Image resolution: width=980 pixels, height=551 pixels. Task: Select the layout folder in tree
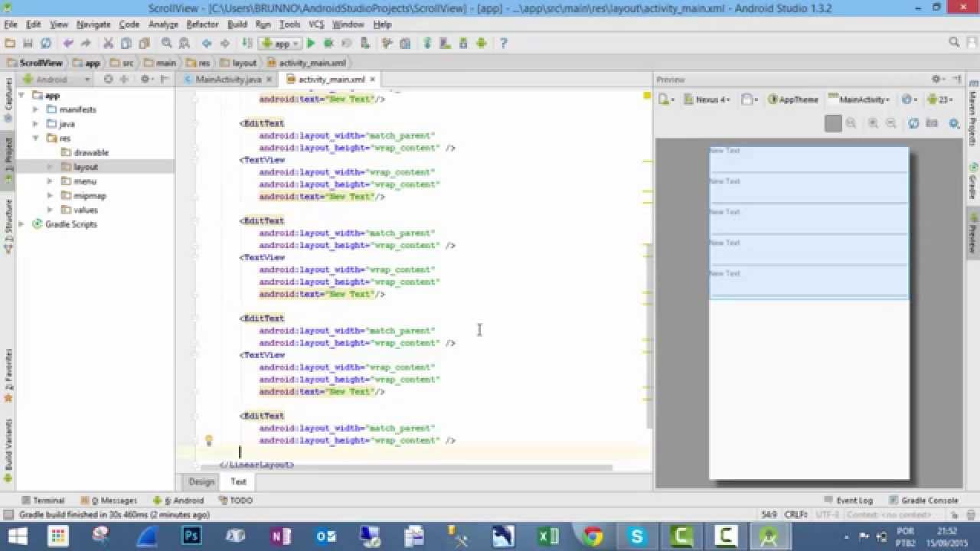click(86, 167)
